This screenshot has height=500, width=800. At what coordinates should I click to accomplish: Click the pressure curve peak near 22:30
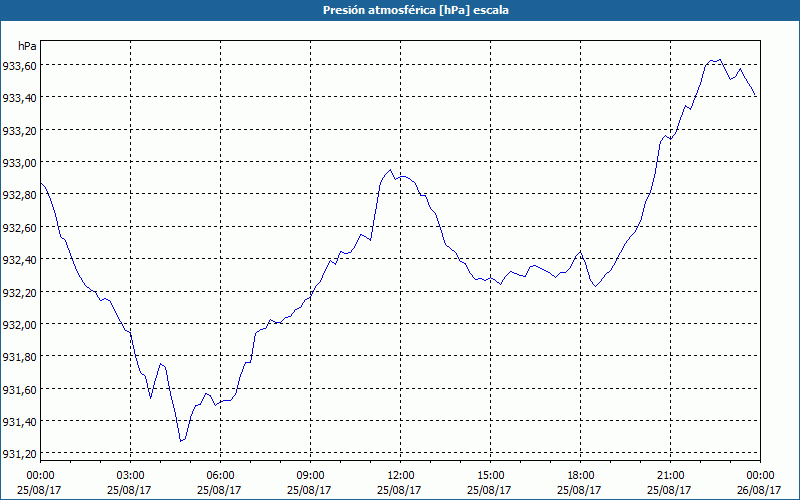click(720, 60)
